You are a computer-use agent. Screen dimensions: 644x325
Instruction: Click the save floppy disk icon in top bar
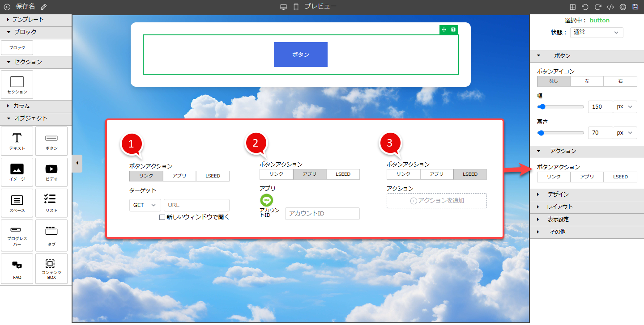[x=635, y=7]
